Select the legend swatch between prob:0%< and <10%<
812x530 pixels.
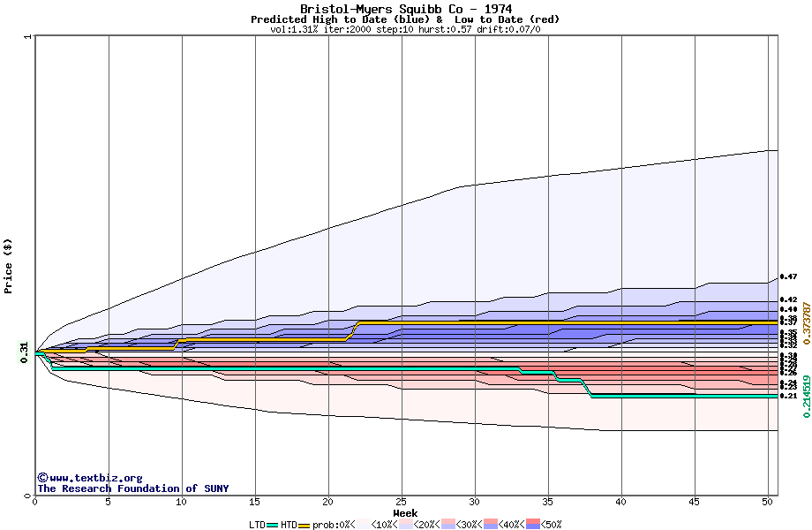(x=364, y=525)
